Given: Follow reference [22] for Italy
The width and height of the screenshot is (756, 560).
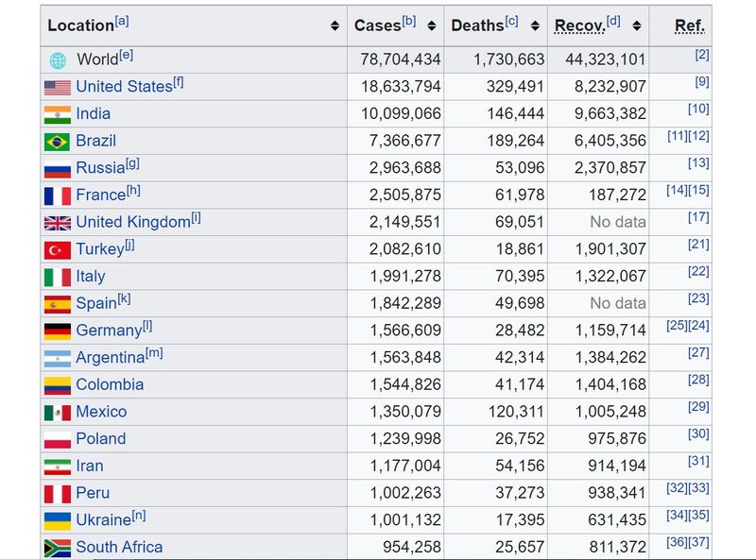Looking at the screenshot, I should [x=698, y=272].
